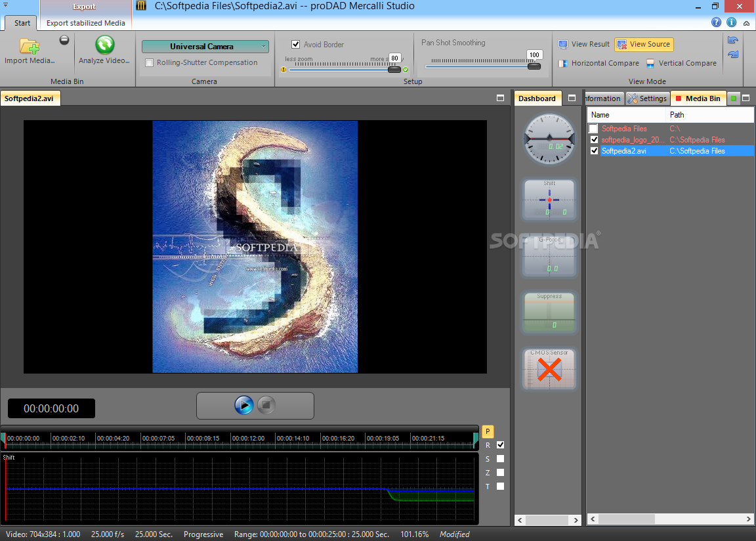Enable Rolling-Shutter Compensation checkbox
This screenshot has height=541, width=756.
pos(150,62)
